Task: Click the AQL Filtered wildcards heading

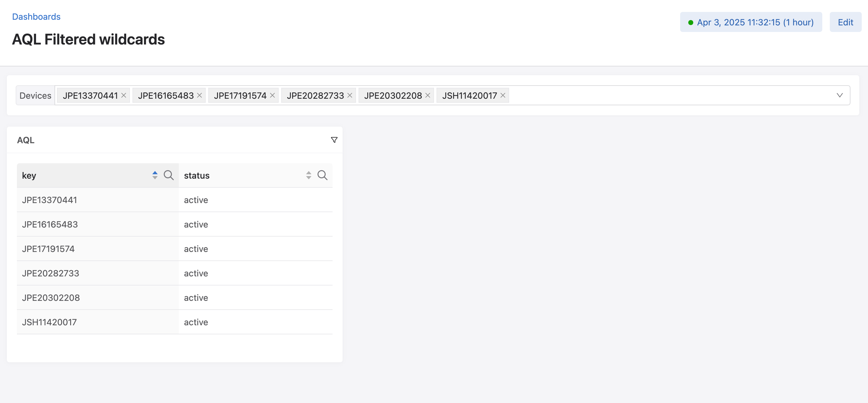Action: click(x=88, y=39)
